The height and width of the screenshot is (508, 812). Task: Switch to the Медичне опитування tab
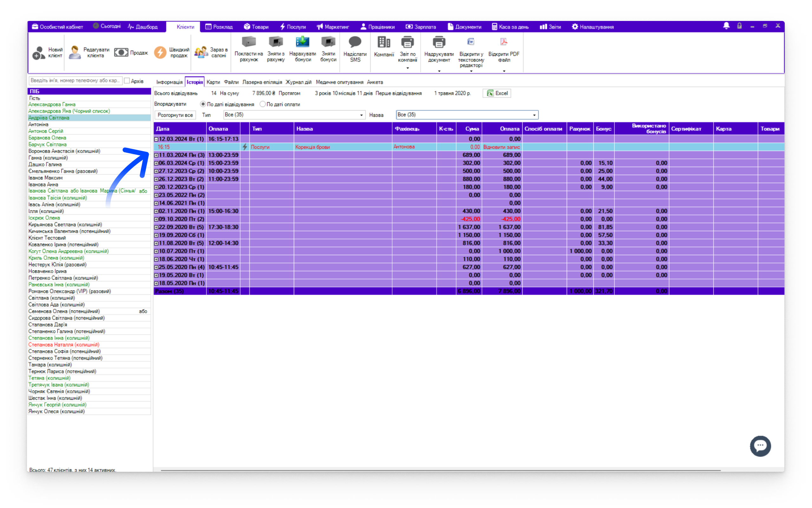click(x=339, y=82)
